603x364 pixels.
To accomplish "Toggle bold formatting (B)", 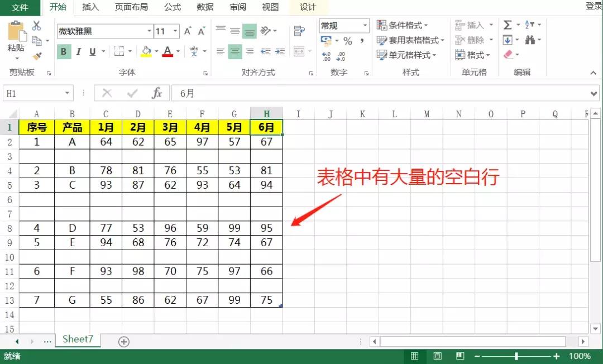I will [x=64, y=51].
